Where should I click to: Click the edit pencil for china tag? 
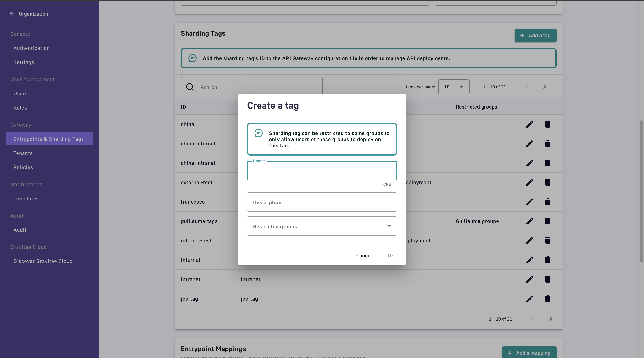(x=530, y=124)
